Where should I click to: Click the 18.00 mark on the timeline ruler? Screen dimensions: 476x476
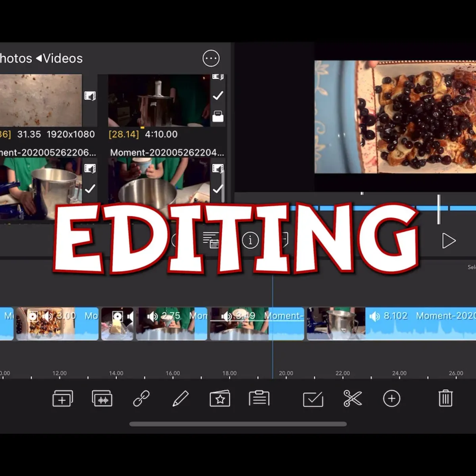click(229, 373)
